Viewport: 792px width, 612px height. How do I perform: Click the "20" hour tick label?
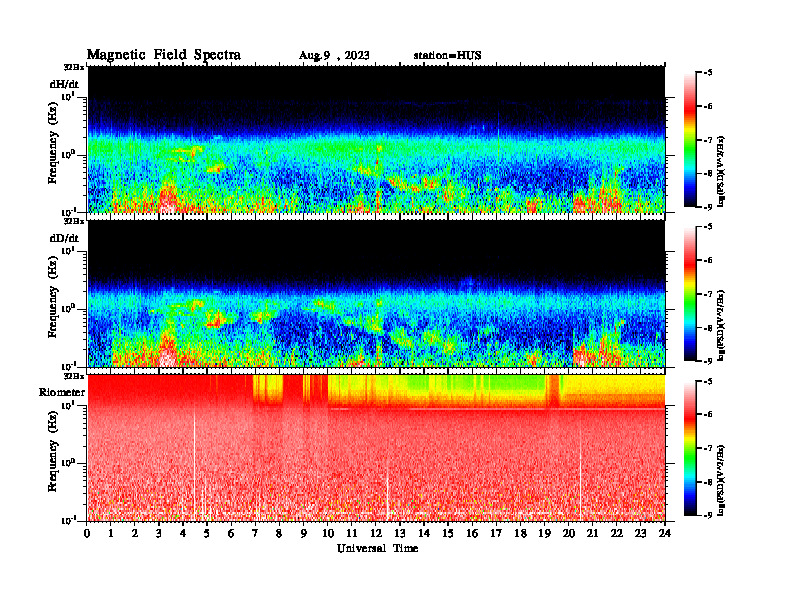pos(569,533)
